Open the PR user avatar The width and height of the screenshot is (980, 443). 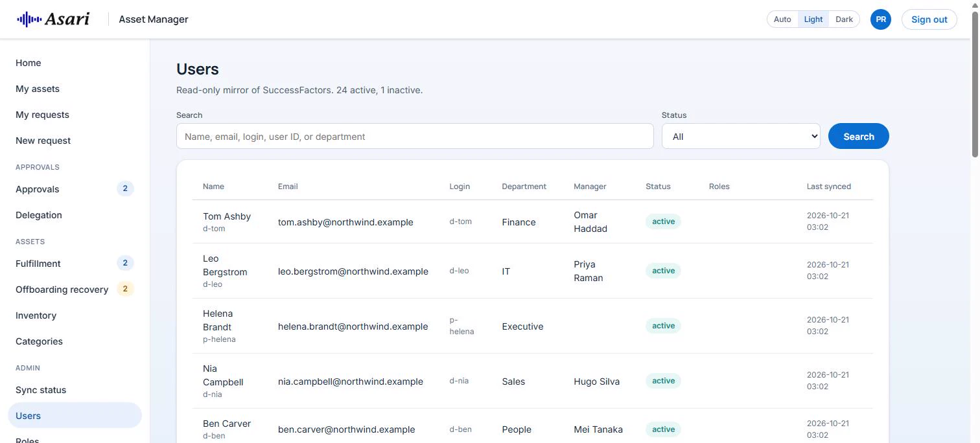pos(881,19)
